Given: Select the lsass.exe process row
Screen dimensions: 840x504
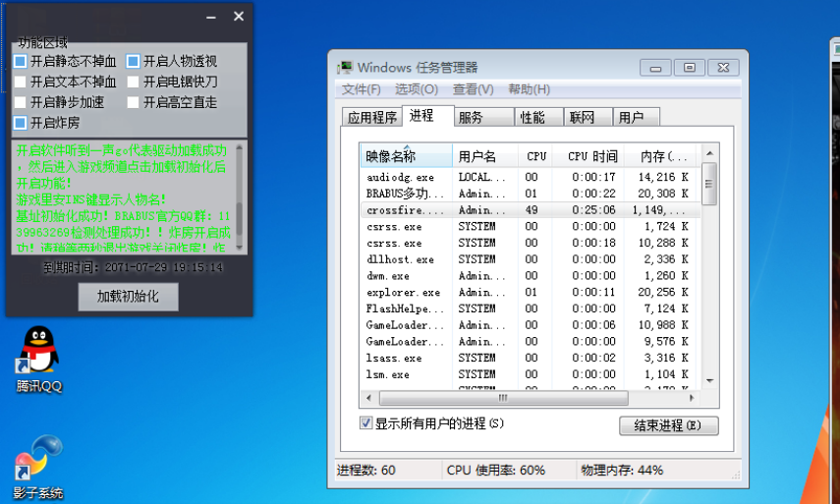Looking at the screenshot, I should click(x=531, y=358).
